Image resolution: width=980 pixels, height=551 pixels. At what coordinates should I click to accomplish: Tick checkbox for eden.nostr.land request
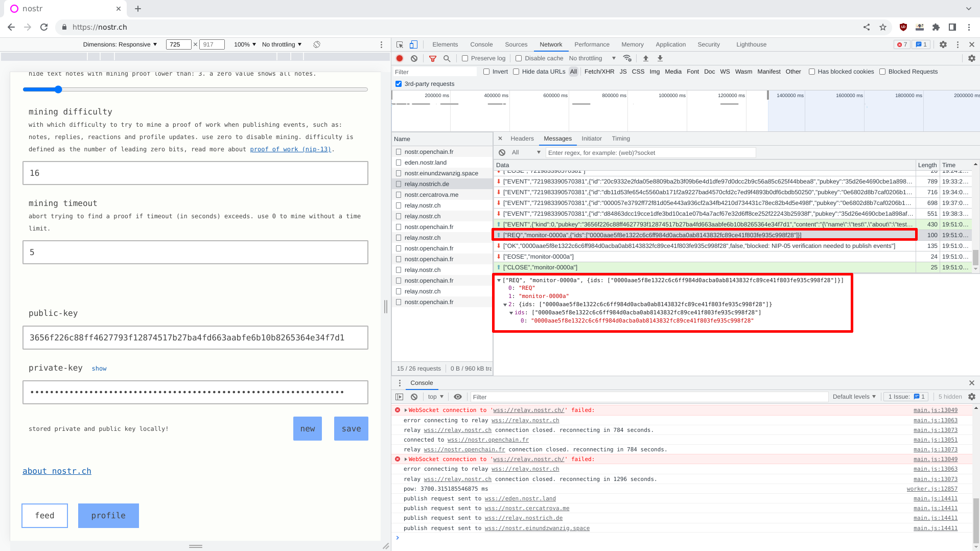(399, 163)
